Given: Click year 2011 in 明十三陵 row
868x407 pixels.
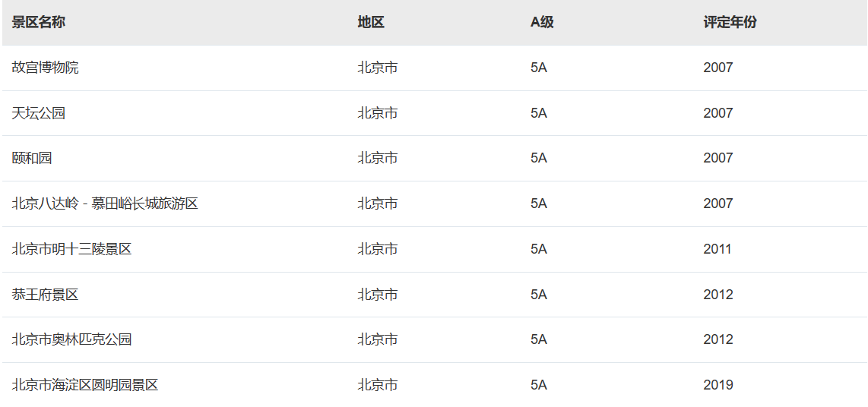Looking at the screenshot, I should pyautogui.click(x=718, y=249).
